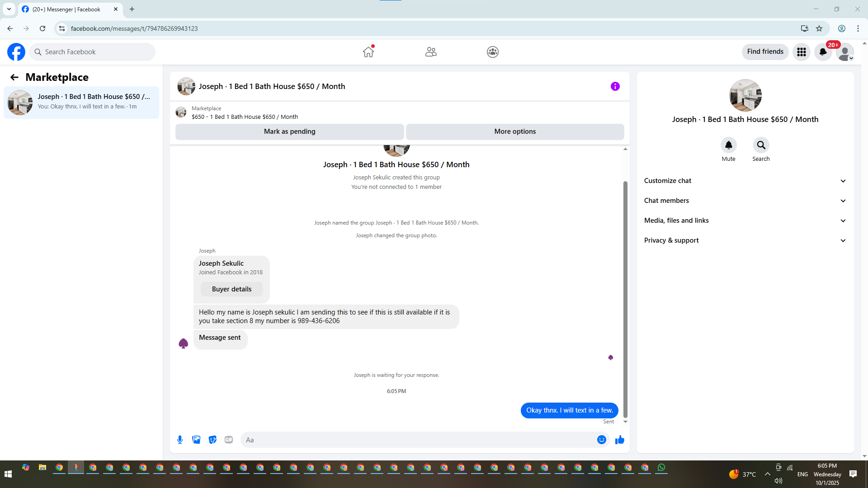
Task: Expand the Privacy & support section
Action: tap(745, 240)
